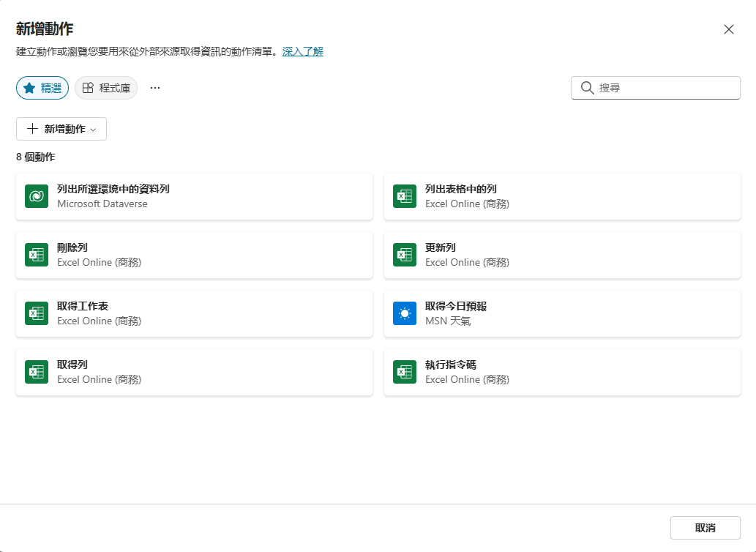Close the 新增動作 dialog with X

click(x=728, y=29)
